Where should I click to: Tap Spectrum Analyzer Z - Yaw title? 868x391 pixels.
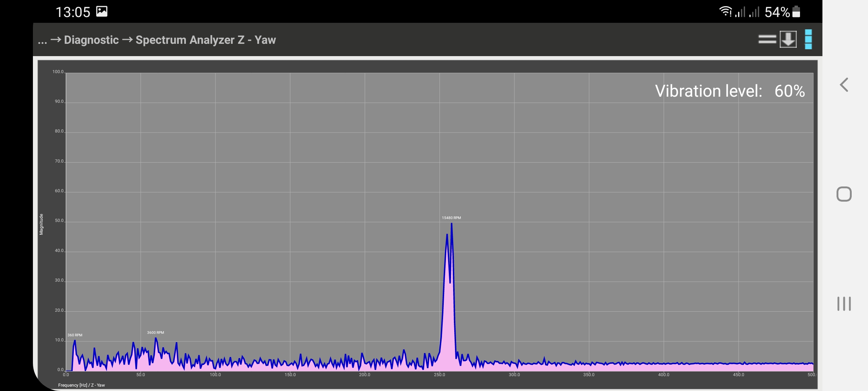click(x=205, y=40)
